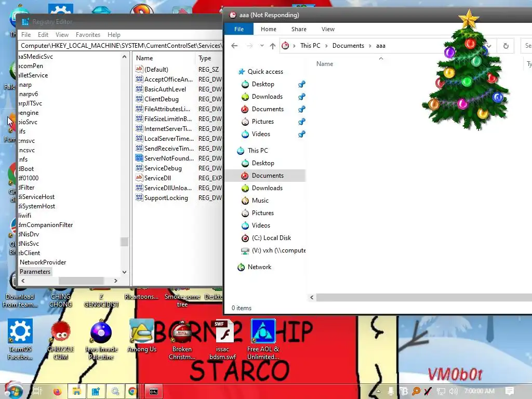
Task: Open the Action Center notification icon
Action: (x=510, y=391)
